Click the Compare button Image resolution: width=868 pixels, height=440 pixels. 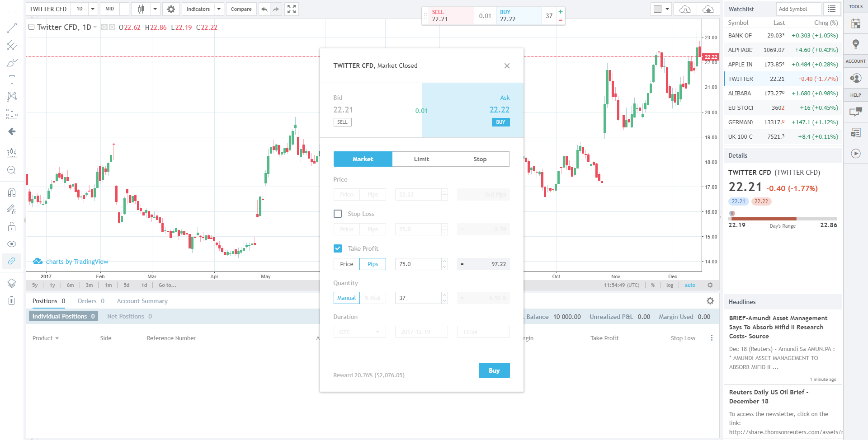click(241, 9)
